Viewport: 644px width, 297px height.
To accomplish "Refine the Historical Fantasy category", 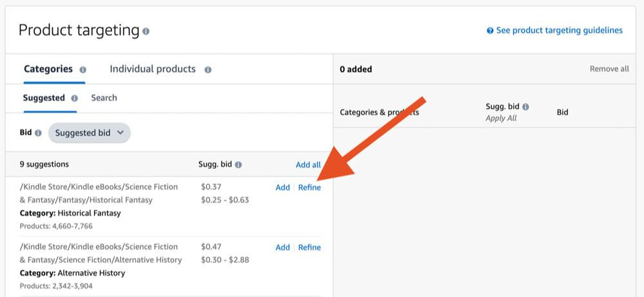I will [x=309, y=187].
